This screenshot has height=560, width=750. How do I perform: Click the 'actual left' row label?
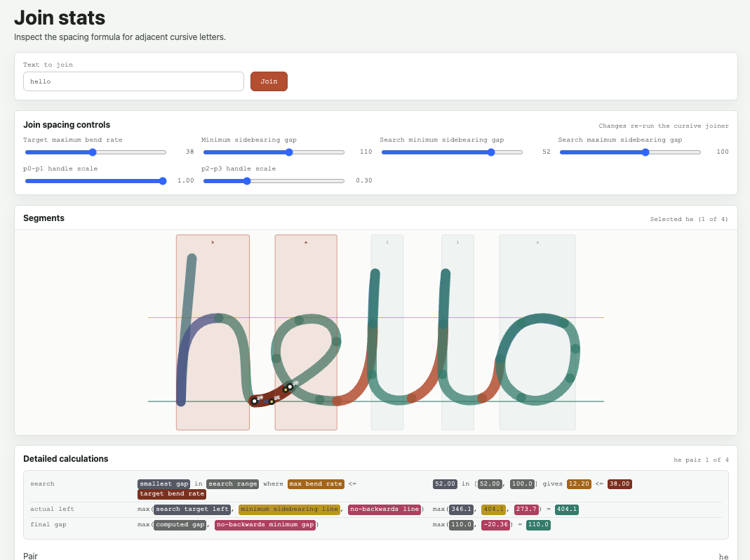(52, 509)
